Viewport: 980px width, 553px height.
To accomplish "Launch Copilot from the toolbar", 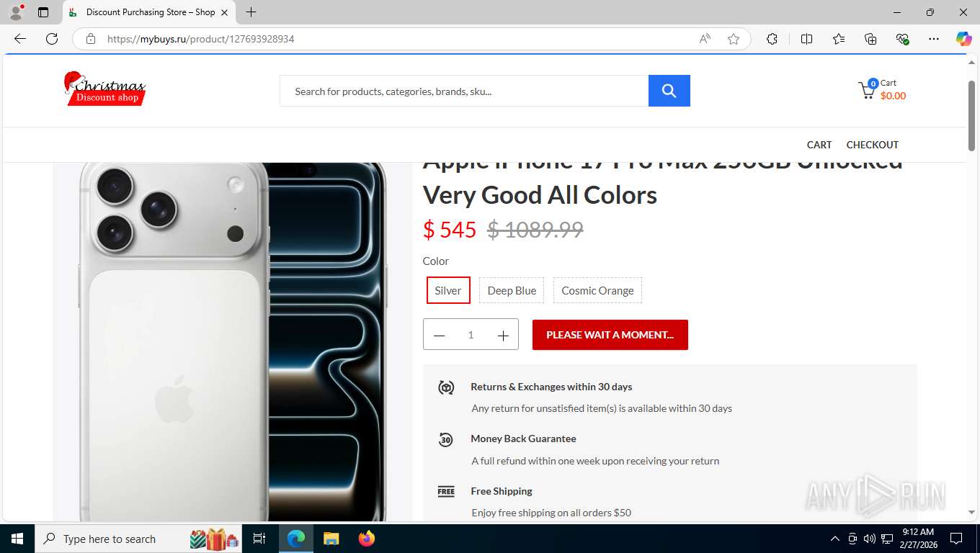I will click(x=963, y=39).
